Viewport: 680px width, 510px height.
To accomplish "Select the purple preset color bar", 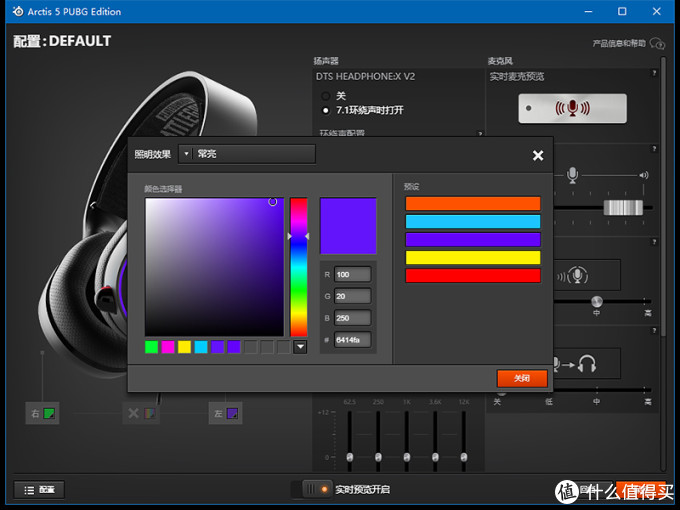I will pos(473,239).
